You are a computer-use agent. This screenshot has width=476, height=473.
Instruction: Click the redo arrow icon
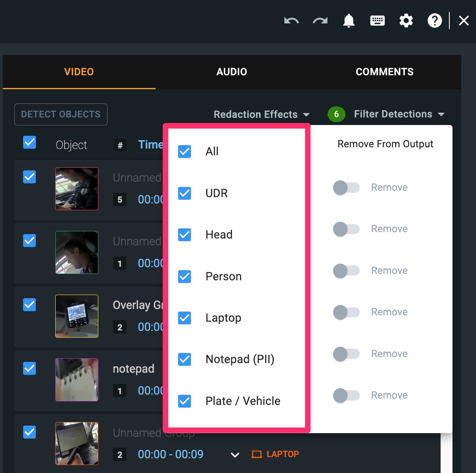pos(320,21)
